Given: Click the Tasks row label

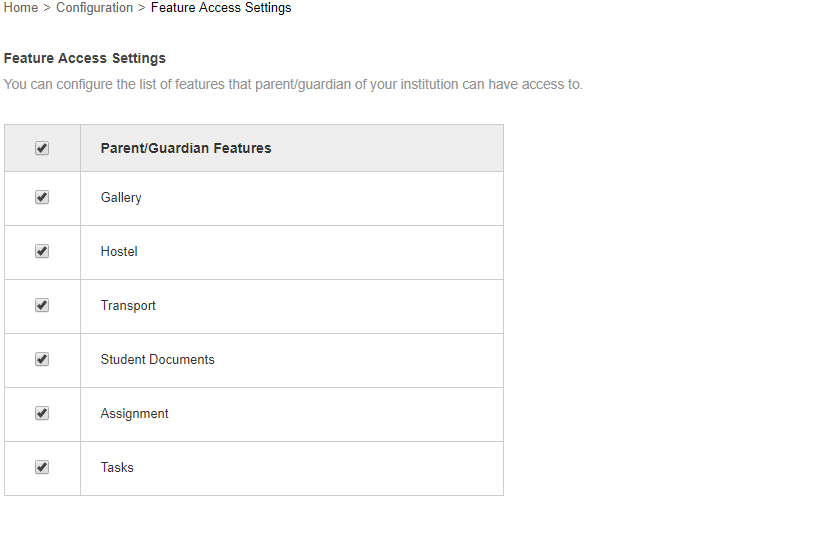Looking at the screenshot, I should pos(117,468).
